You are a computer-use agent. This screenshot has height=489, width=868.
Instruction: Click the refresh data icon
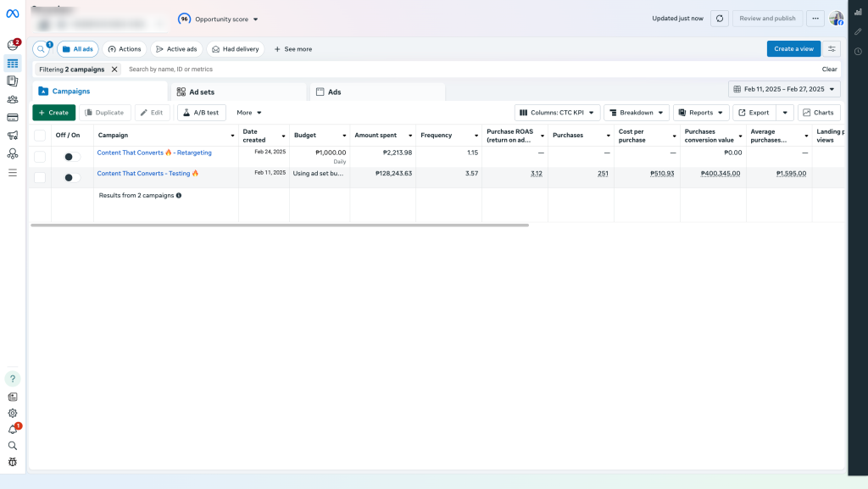tap(720, 18)
